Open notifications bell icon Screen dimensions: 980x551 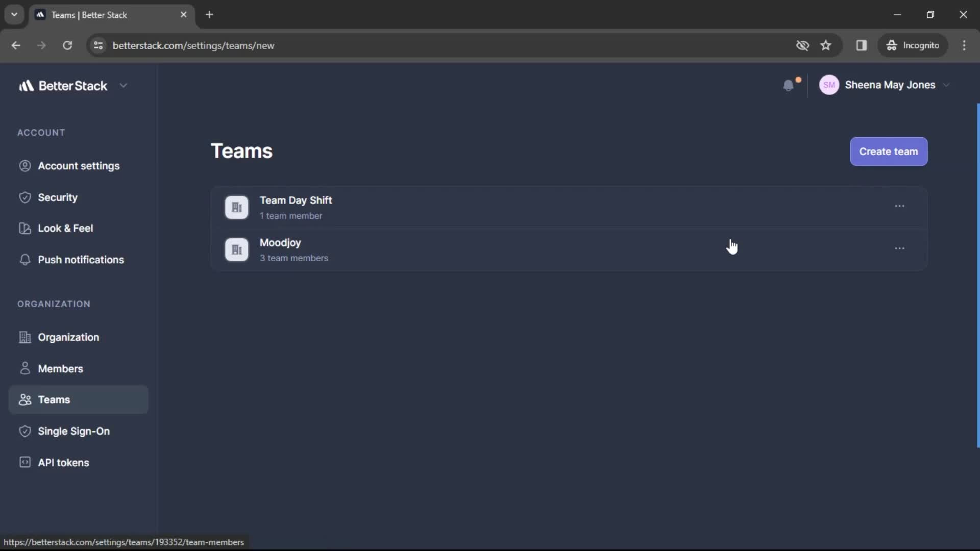point(788,85)
